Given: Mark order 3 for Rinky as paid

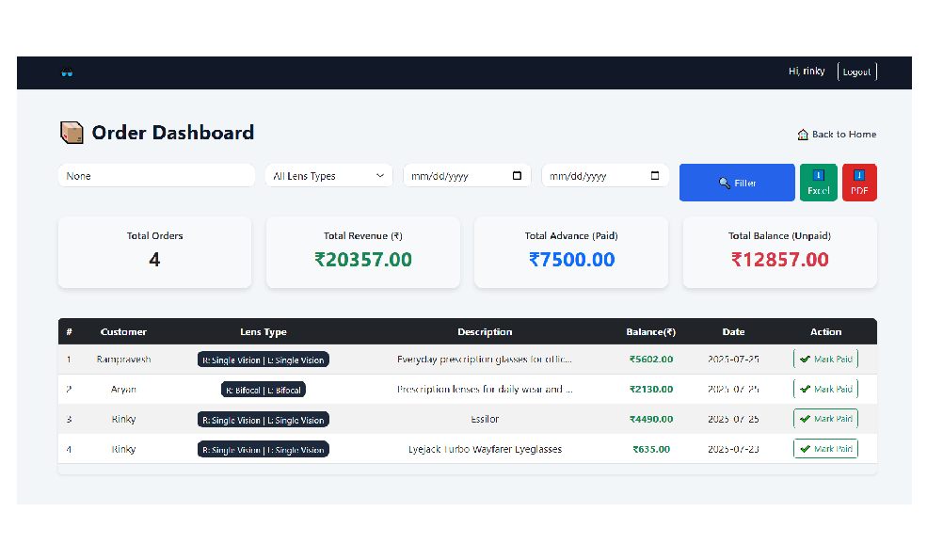Looking at the screenshot, I should coord(825,419).
